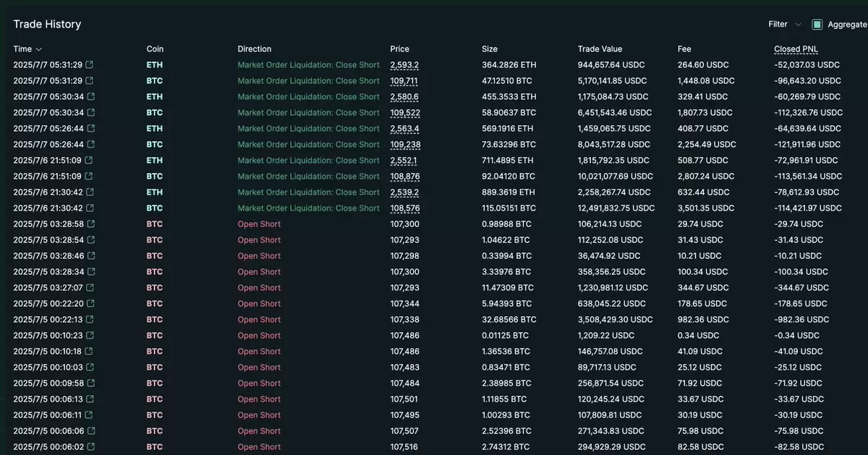Open explorer link icon for 2025/7/5 03:28:54 trade

(91, 240)
